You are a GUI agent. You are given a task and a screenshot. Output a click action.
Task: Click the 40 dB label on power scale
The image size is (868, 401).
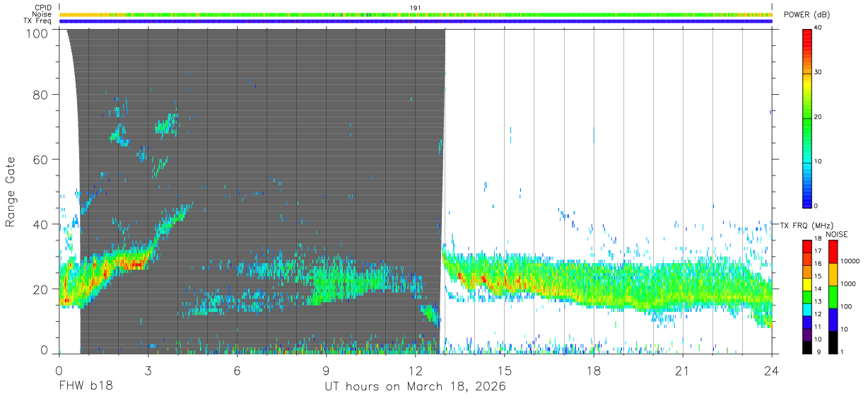tap(818, 28)
